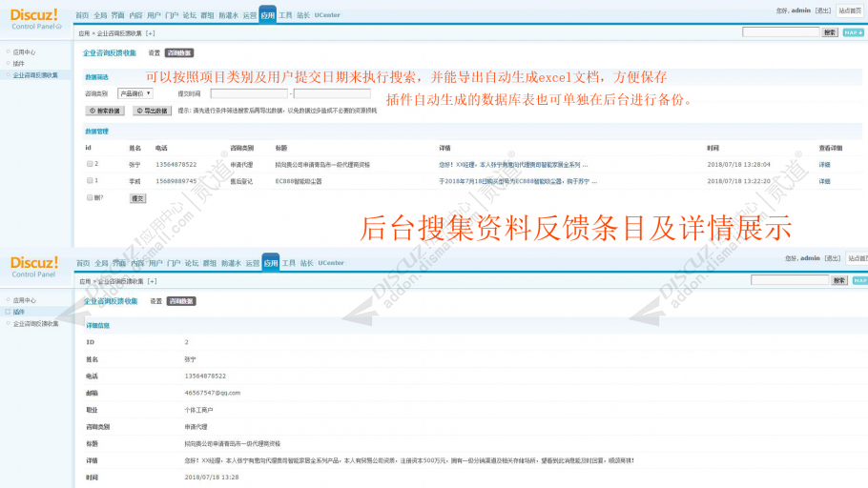Viewport: 868px width, 488px height.
Task: Open 站长 menu in the data list panel
Action: pos(303,15)
